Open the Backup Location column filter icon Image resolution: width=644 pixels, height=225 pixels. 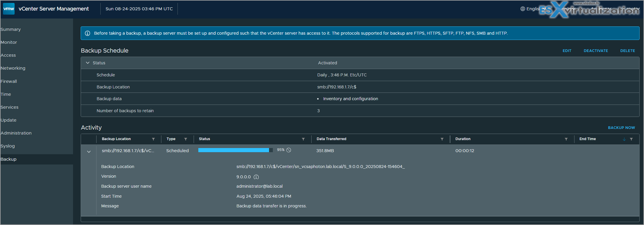153,139
